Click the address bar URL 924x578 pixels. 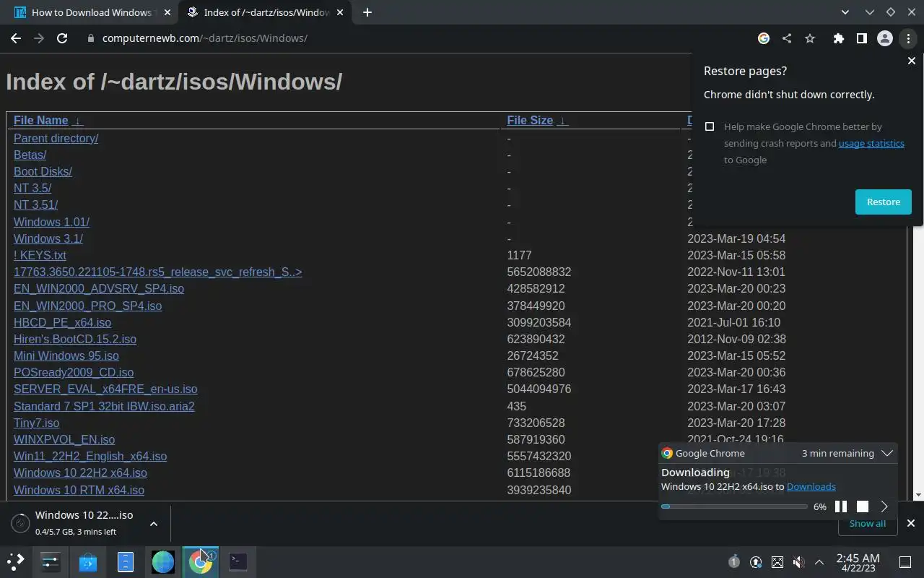(x=205, y=38)
